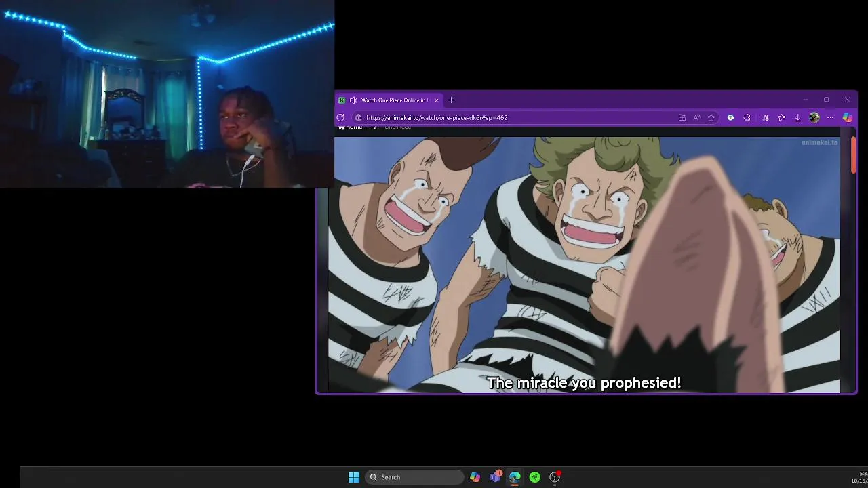Reload the page with the refresh icon
868x488 pixels.
[340, 117]
